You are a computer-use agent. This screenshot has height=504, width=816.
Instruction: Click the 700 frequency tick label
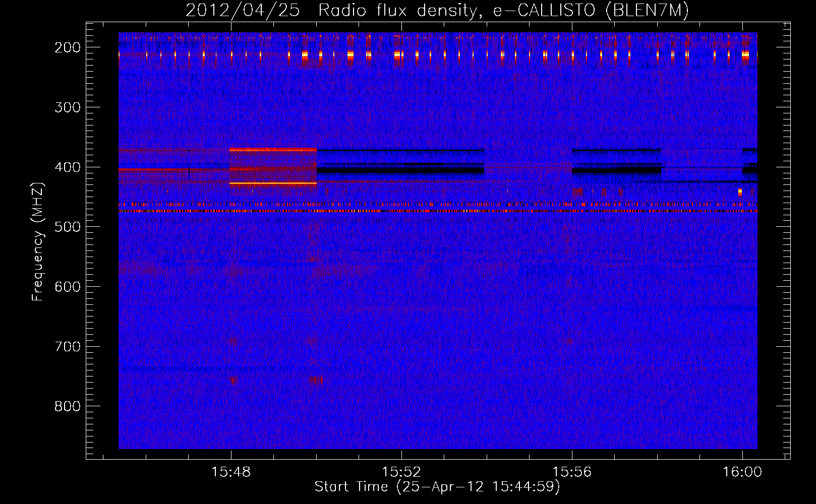68,347
